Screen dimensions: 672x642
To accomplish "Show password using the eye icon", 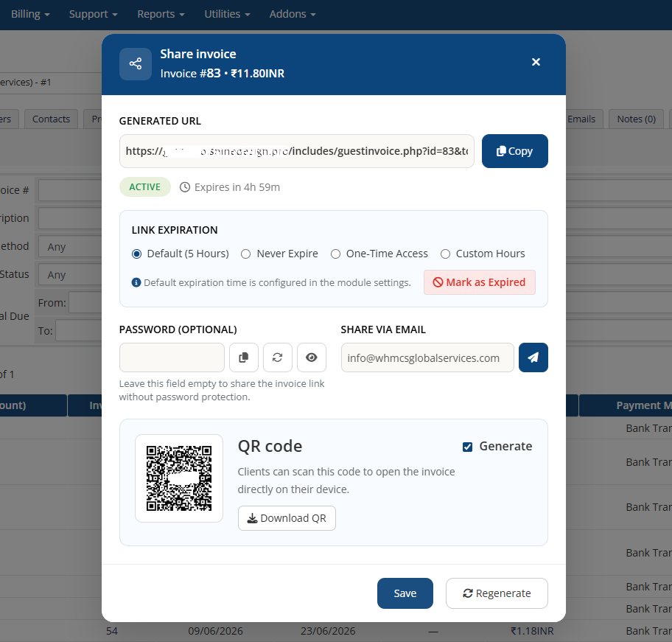I will (312, 357).
